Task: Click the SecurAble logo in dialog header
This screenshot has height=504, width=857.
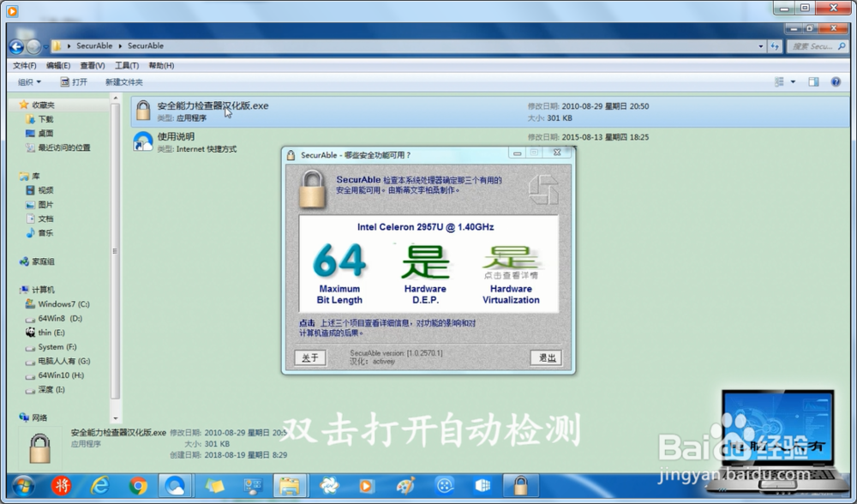Action: coord(543,189)
